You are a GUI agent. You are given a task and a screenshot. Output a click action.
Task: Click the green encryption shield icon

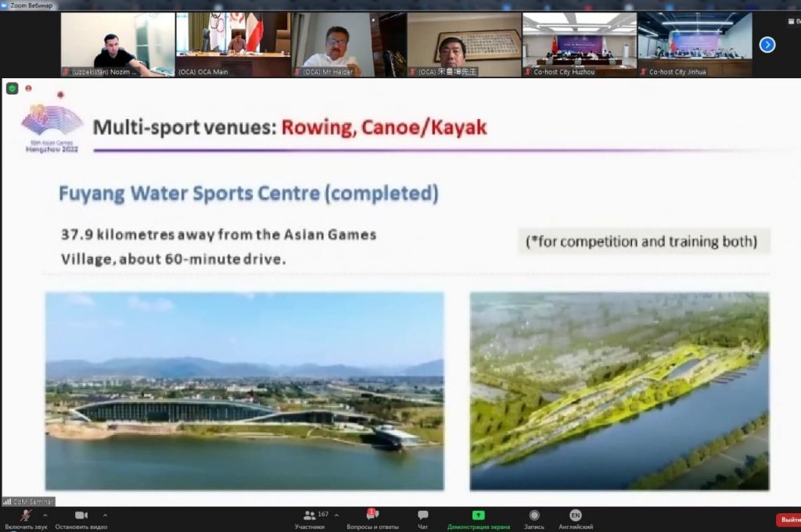[12, 88]
